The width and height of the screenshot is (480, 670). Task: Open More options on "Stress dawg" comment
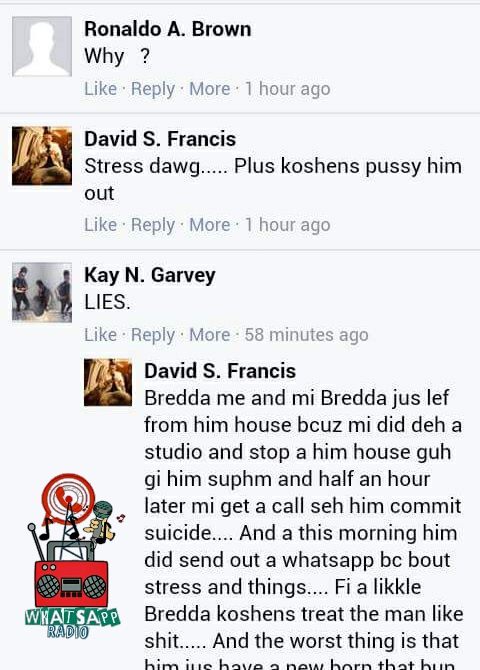209,225
